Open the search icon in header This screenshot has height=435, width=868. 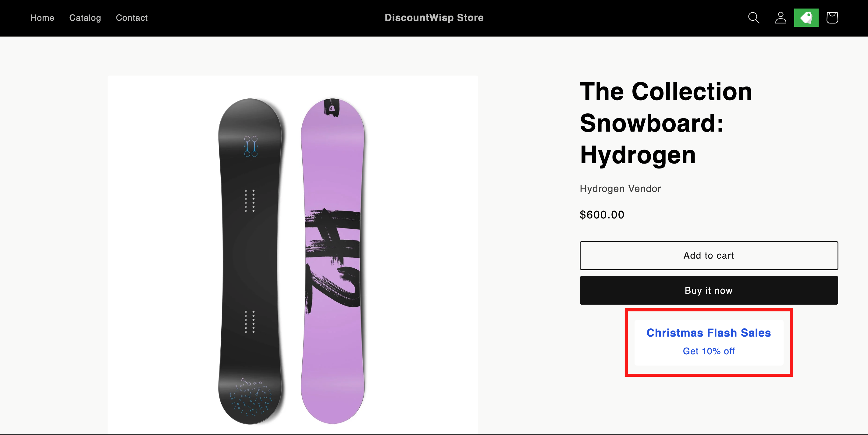(x=753, y=17)
